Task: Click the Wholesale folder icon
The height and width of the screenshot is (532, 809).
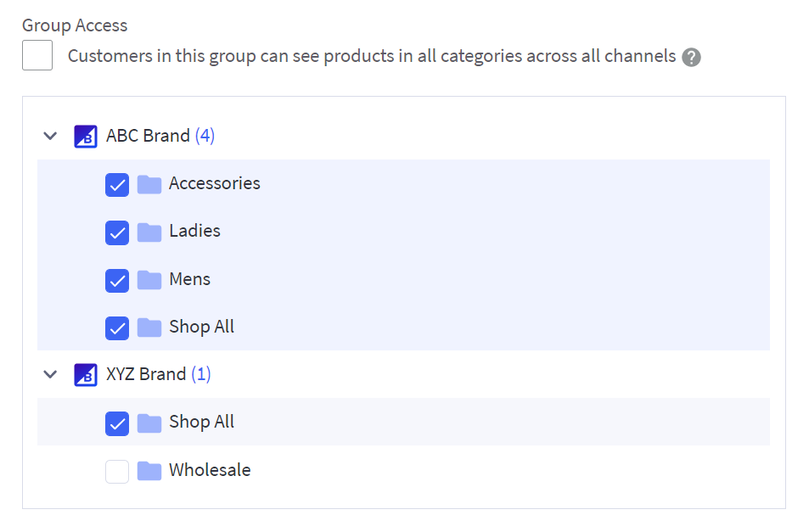Action: point(149,471)
